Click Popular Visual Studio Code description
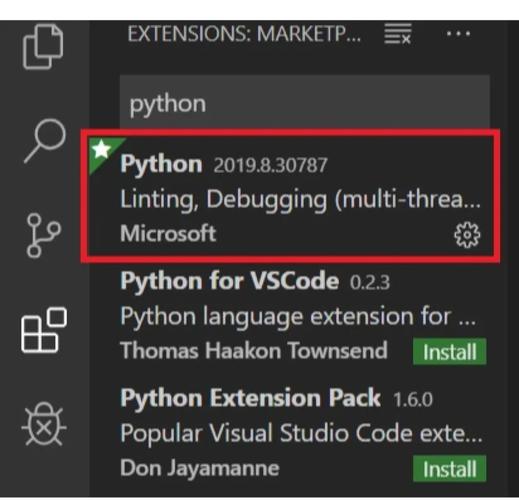Screen dimensions: 519x500 [x=301, y=433]
